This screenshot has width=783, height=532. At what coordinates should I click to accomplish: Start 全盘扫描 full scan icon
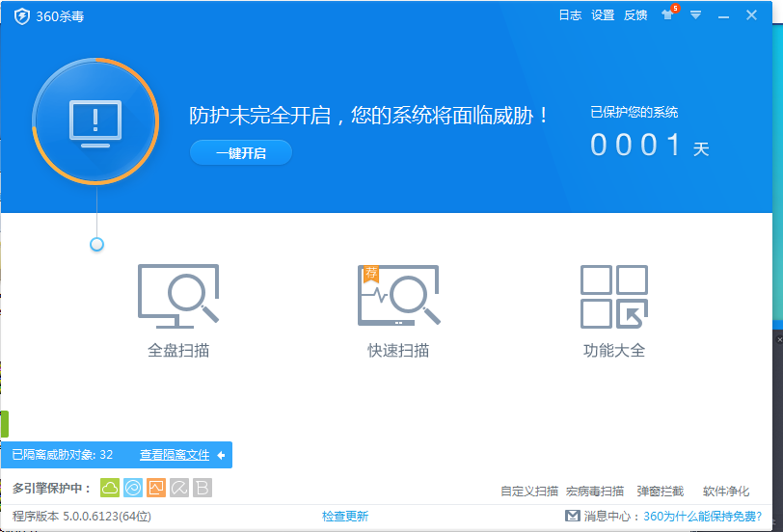(x=178, y=296)
